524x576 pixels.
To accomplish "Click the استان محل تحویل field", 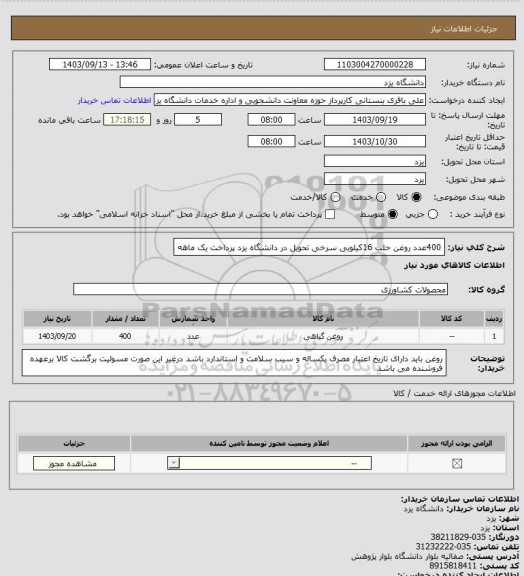I will coord(375,161).
